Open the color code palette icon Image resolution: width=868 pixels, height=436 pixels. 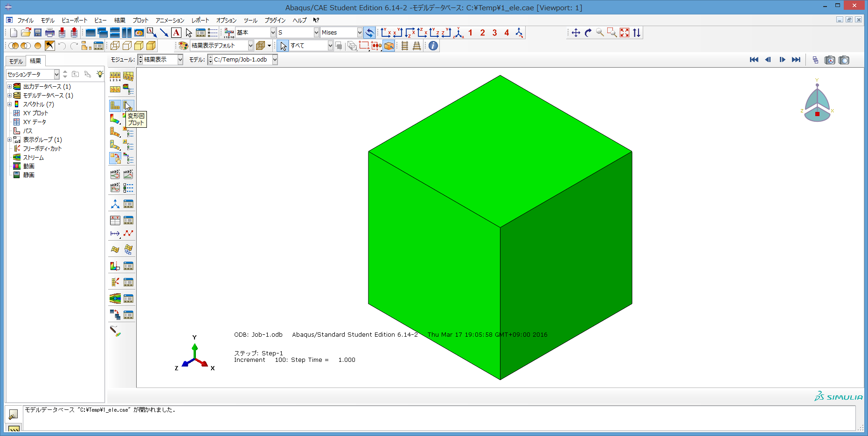pyautogui.click(x=183, y=46)
